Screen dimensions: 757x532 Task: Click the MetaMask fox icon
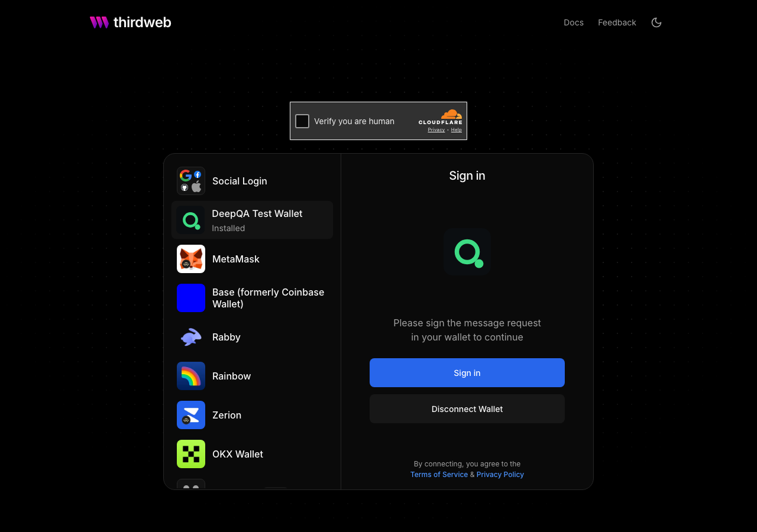pyautogui.click(x=191, y=259)
